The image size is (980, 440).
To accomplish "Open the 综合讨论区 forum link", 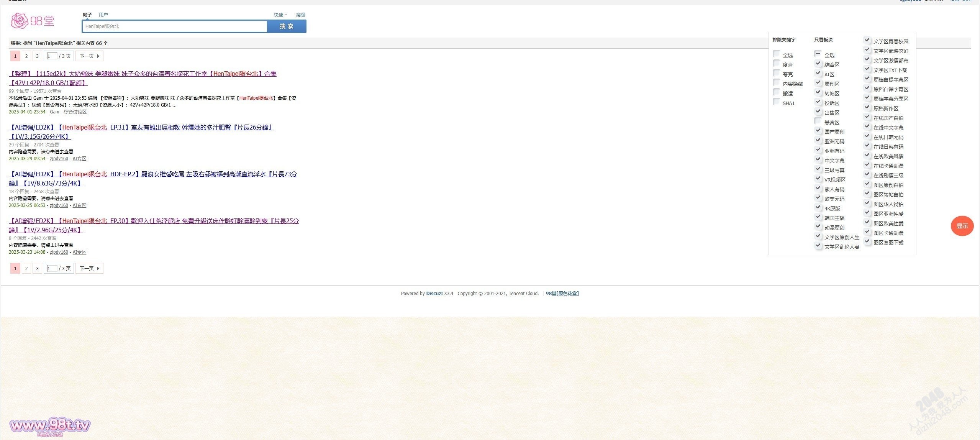I will (75, 112).
